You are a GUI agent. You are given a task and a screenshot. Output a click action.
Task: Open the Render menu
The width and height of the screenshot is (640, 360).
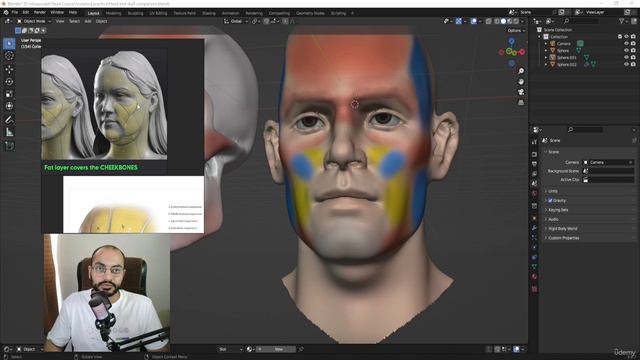point(40,13)
